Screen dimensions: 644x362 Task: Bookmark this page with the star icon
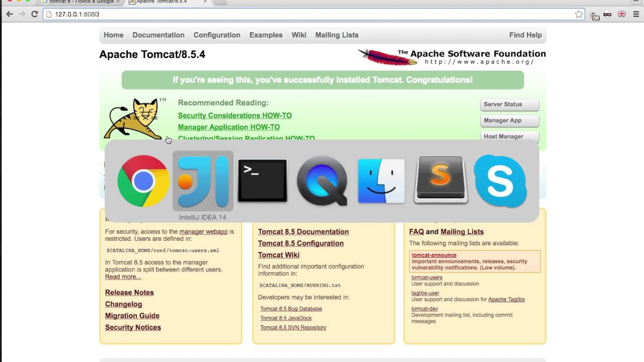[x=579, y=15]
